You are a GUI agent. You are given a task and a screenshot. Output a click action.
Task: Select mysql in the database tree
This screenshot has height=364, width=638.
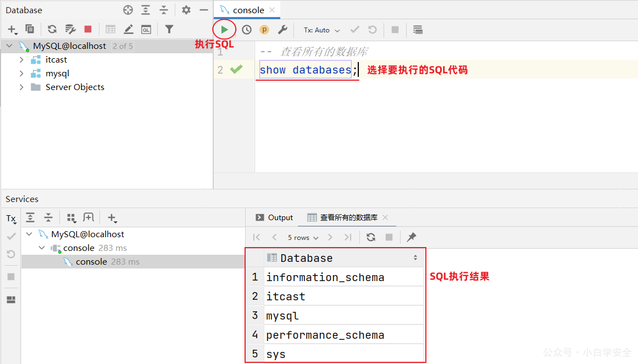57,74
